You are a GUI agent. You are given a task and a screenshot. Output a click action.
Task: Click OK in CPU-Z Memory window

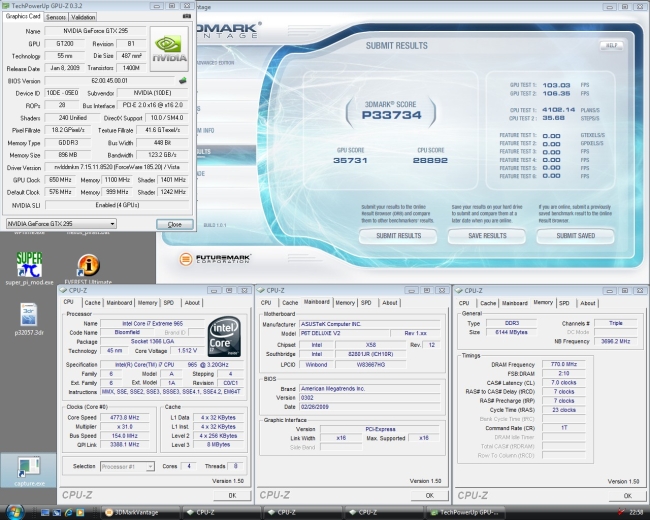coord(628,496)
